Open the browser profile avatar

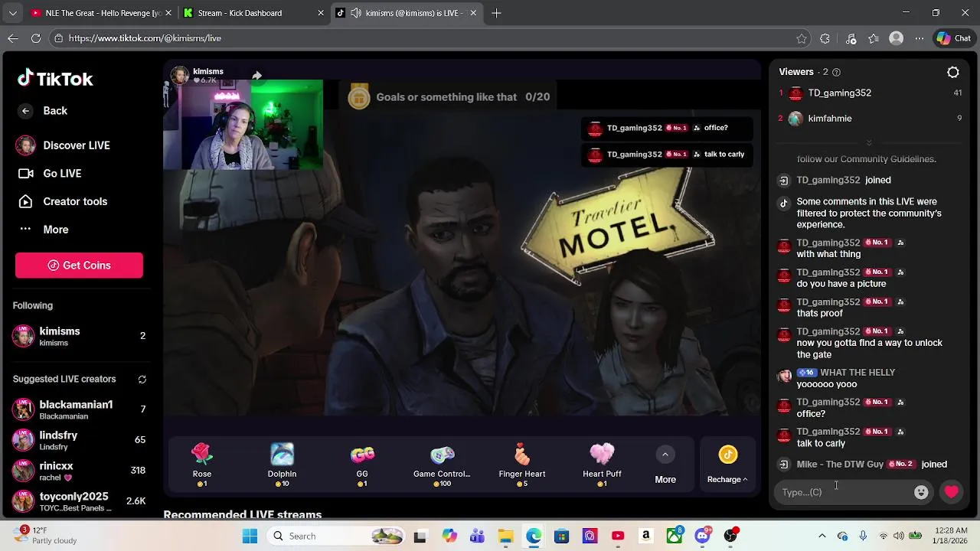[x=897, y=38]
